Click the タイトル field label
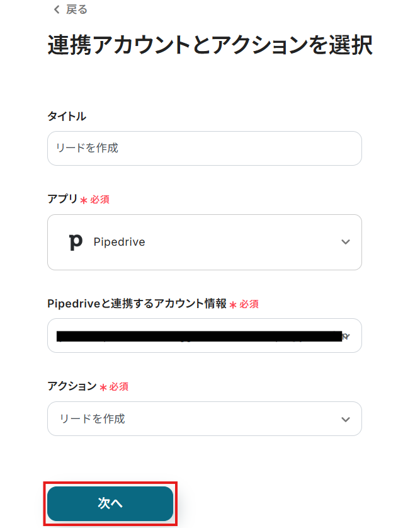The width and height of the screenshot is (420, 528). tap(67, 116)
